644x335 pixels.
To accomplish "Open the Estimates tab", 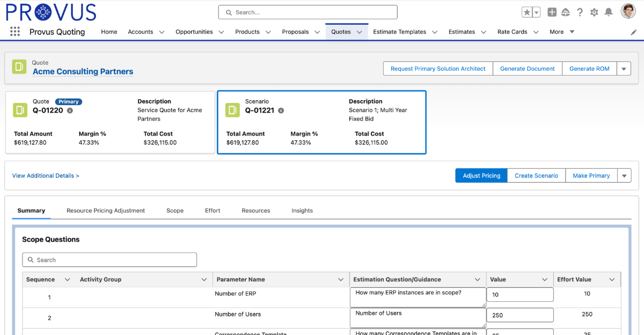I will 462,32.
